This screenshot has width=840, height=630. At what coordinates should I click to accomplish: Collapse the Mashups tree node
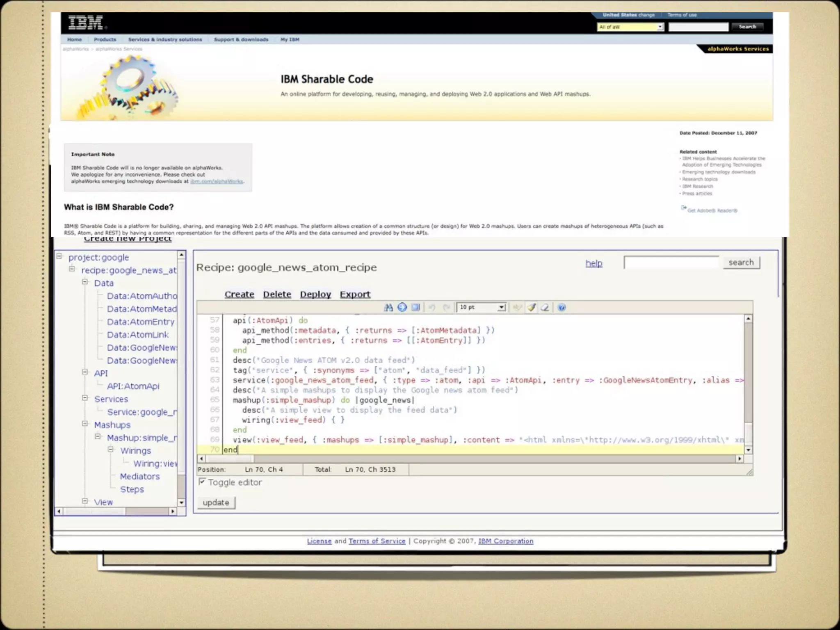pos(85,424)
